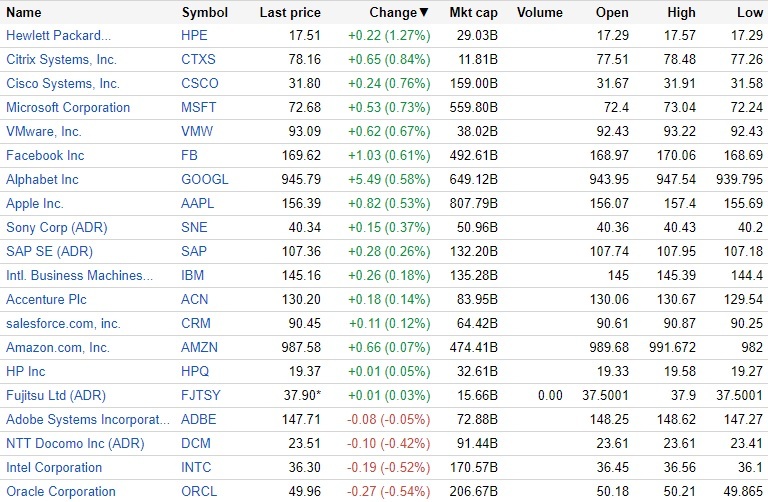Open the Microsoft Corporation link
Screen dimensions: 768x502
point(68,107)
